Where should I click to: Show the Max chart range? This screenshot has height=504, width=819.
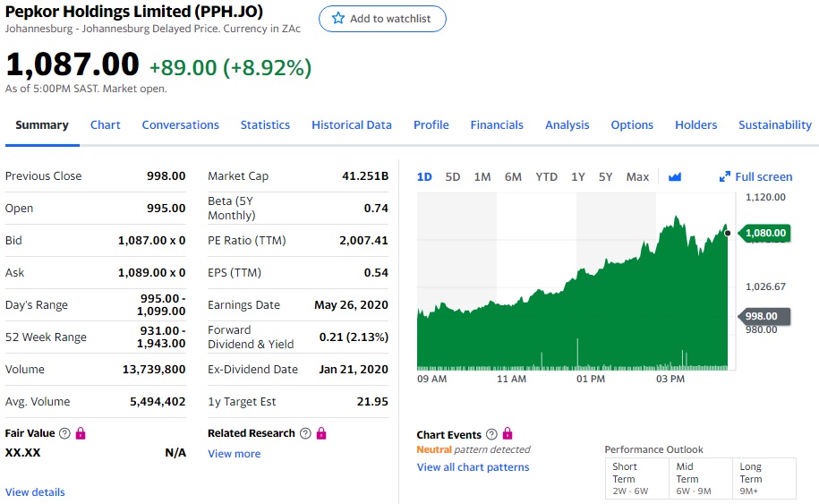click(637, 176)
